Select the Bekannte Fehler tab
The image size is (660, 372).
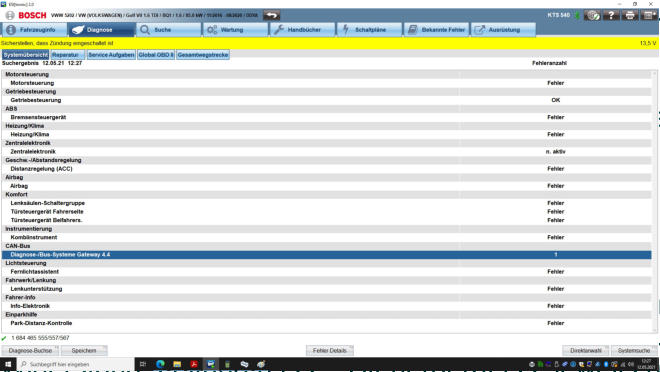click(436, 30)
